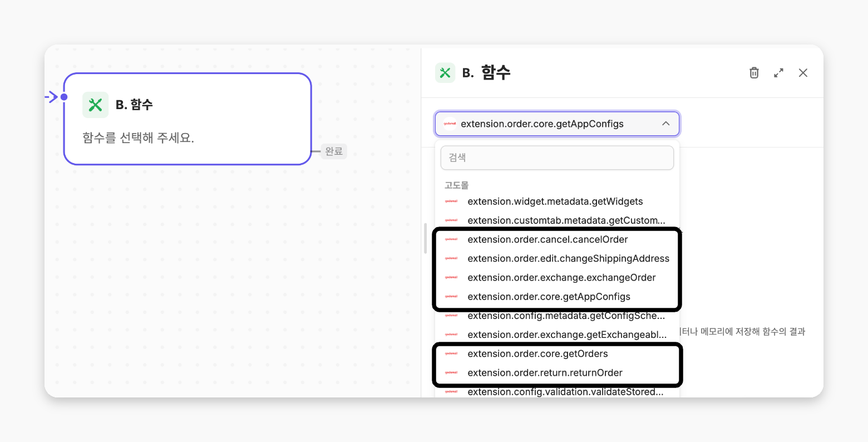Click the green tools icon on the canvas node
Screen dimensions: 868x442
[x=96, y=105]
